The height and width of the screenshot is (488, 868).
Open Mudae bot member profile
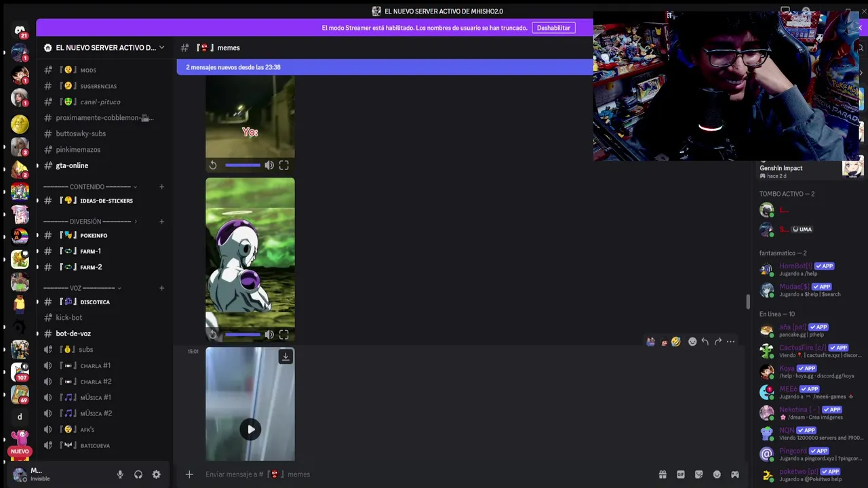coord(810,290)
